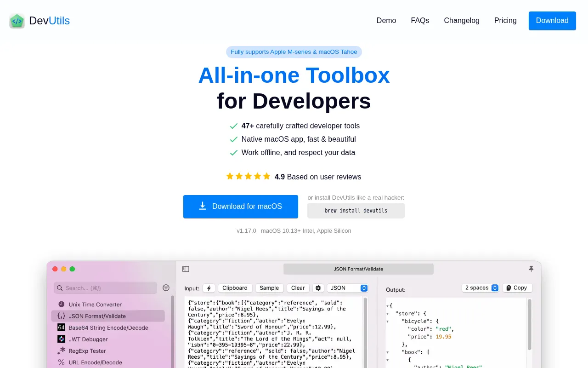Click the 'brew install devutils' command box

coord(356,211)
